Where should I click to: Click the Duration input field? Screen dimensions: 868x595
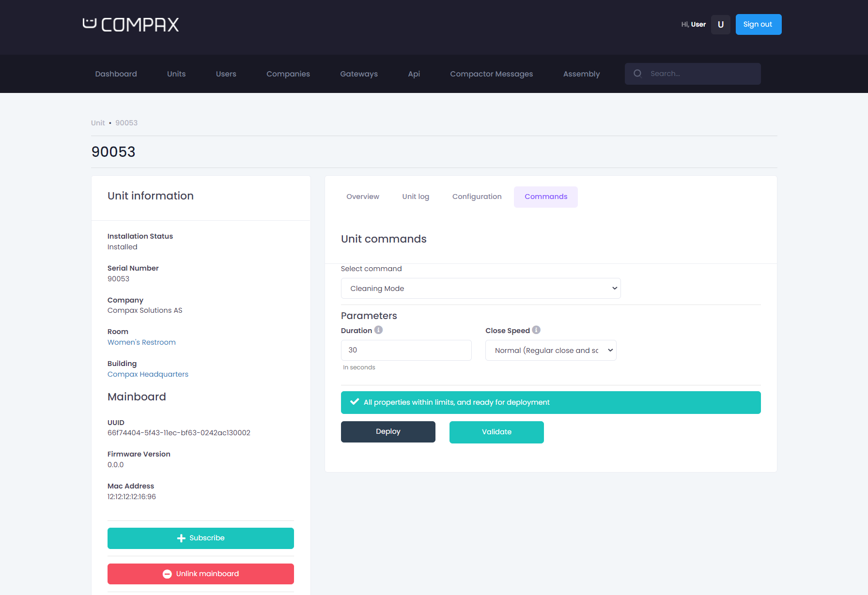coord(406,350)
